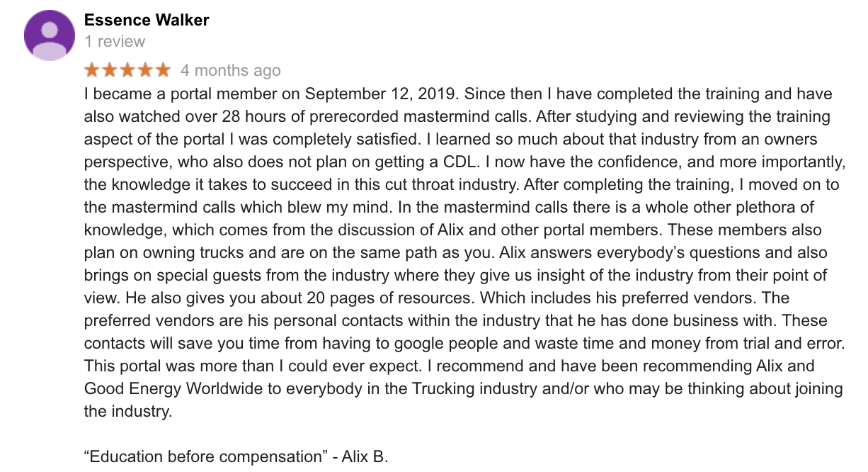Image resolution: width=868 pixels, height=472 pixels.
Task: Click "28 hours" in the review text
Action: click(x=249, y=116)
